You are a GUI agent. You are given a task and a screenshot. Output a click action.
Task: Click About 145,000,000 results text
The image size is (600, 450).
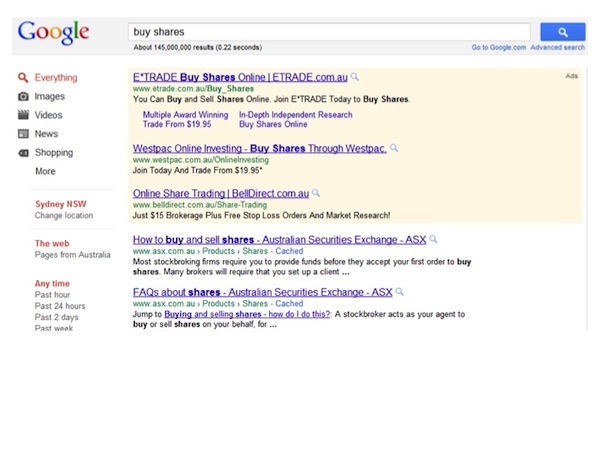click(x=198, y=47)
